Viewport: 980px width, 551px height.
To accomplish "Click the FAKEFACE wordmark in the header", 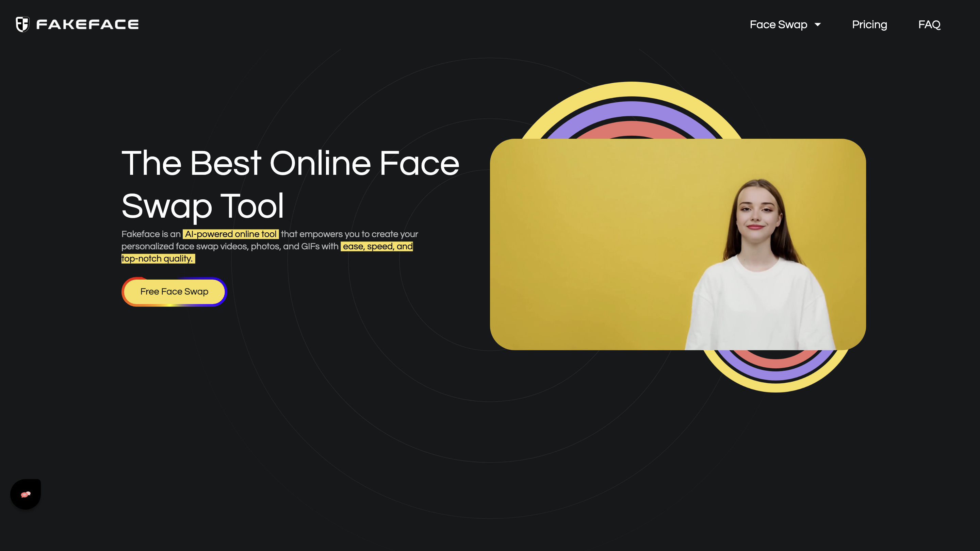I will (87, 24).
